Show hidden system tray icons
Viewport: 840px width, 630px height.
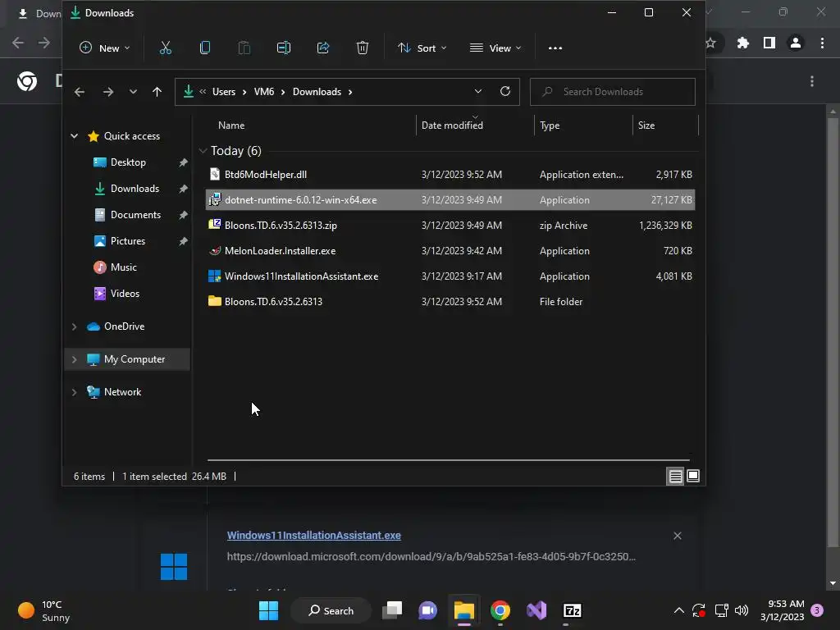point(678,610)
